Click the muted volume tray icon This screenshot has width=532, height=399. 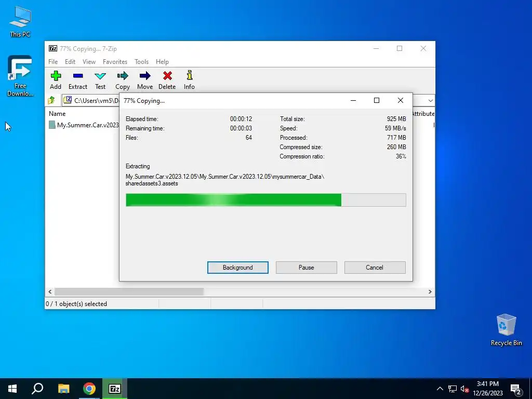(464, 389)
